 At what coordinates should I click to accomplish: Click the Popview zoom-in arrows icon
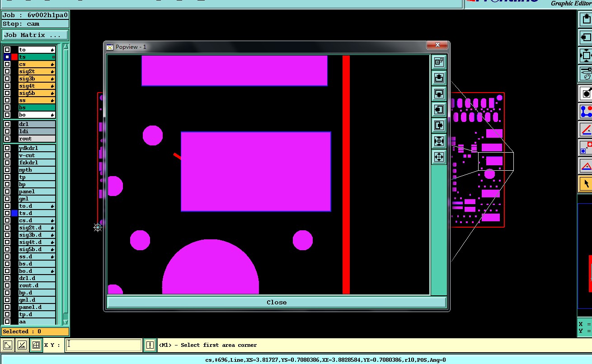[x=439, y=141]
